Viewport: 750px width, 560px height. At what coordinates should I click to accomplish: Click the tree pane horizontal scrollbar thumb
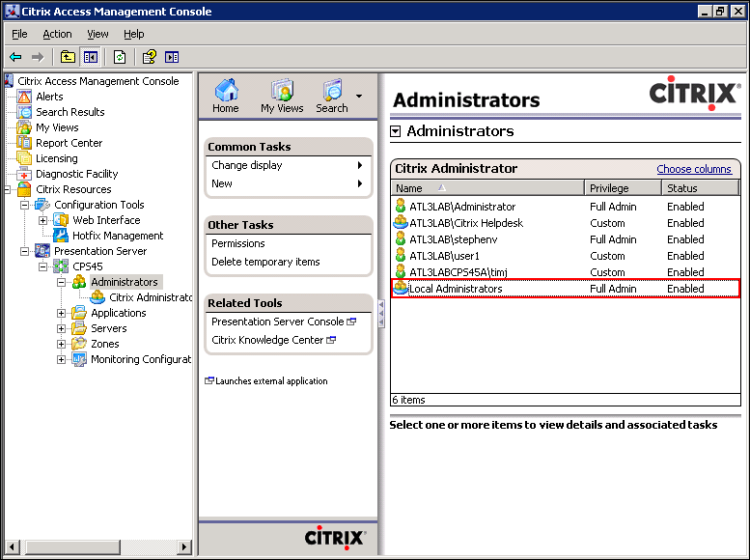(70, 546)
